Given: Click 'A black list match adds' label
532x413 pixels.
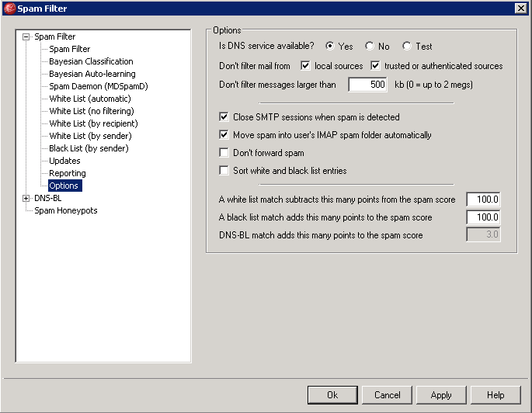Looking at the screenshot, I should coord(325,217).
